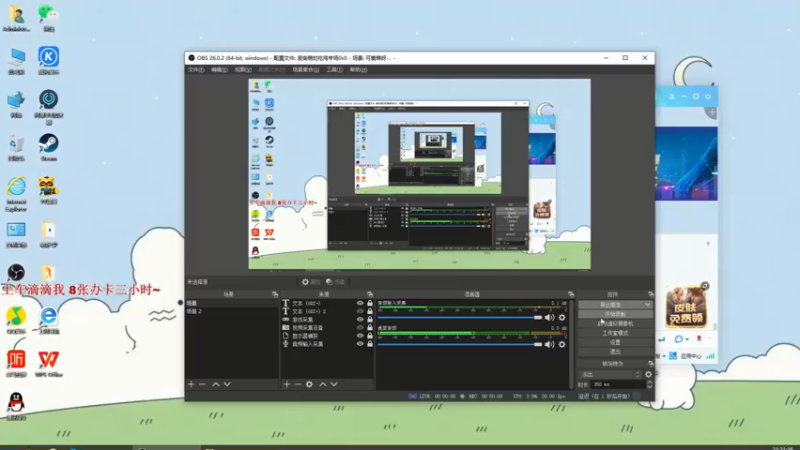The width and height of the screenshot is (800, 450).
Task: Open the 设置 (Settings) button in Controls
Action: coord(615,342)
